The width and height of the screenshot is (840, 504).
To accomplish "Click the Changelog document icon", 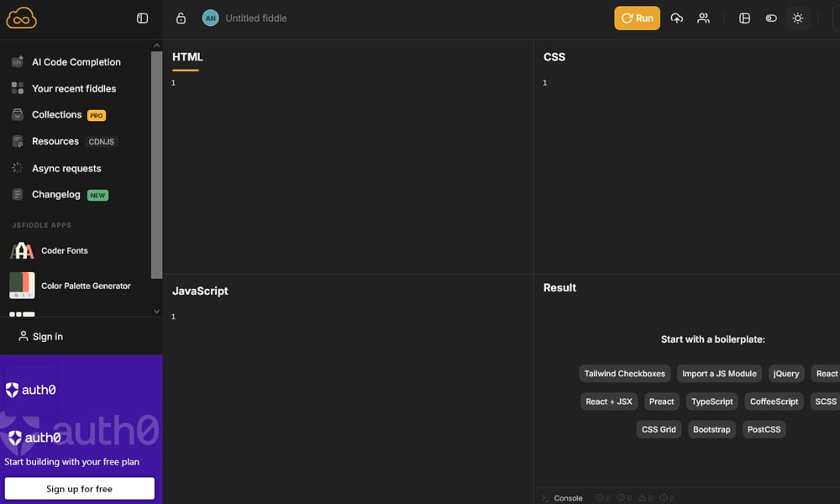I will pos(17,194).
